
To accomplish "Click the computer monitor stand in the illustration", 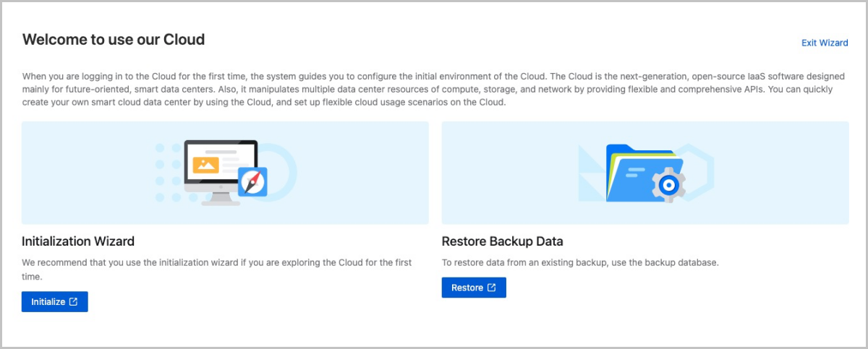I will click(x=220, y=198).
